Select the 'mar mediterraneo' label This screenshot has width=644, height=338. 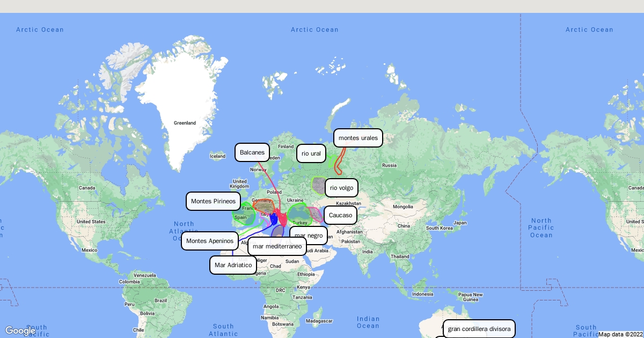(277, 246)
